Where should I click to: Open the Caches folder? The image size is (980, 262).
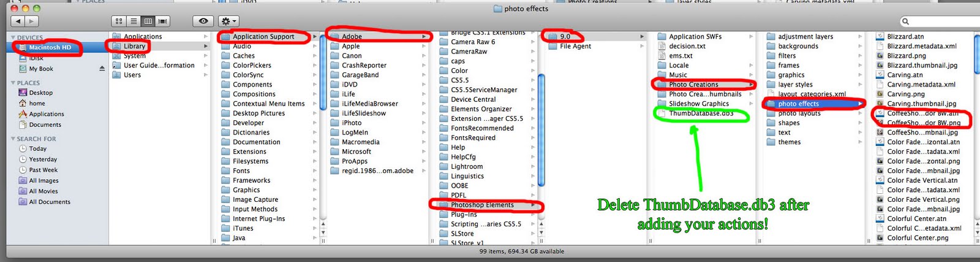[x=243, y=56]
